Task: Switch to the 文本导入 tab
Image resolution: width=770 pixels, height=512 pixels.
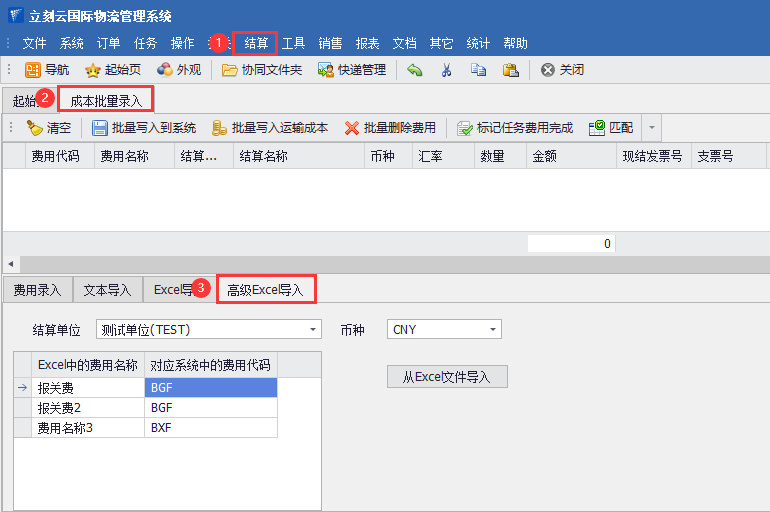Action: [x=107, y=290]
